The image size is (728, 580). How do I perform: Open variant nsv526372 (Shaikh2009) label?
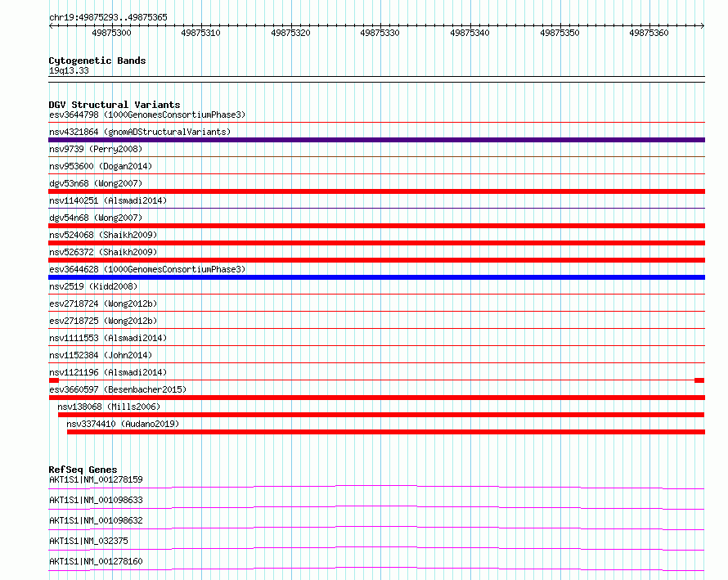click(103, 252)
